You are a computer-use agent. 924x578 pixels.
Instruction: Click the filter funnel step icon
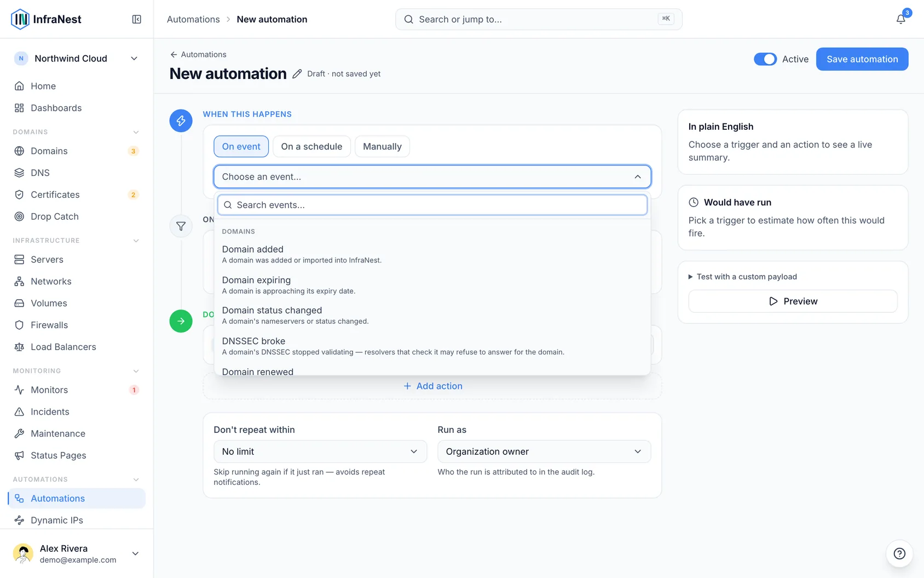coord(181,226)
